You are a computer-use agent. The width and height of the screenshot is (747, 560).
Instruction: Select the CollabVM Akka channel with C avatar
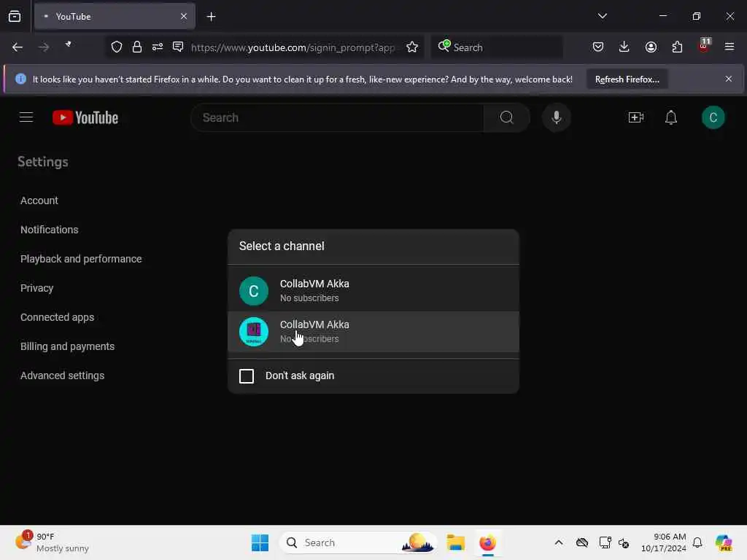[x=373, y=290]
